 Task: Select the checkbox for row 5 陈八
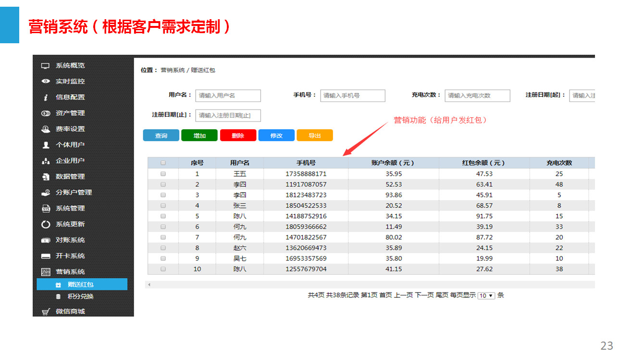tap(163, 216)
